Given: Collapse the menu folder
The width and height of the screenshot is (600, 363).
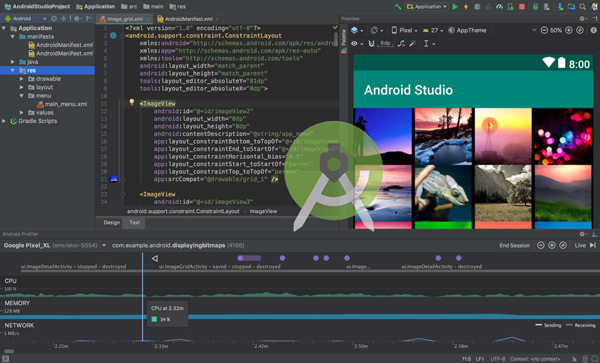Looking at the screenshot, I should tap(21, 96).
